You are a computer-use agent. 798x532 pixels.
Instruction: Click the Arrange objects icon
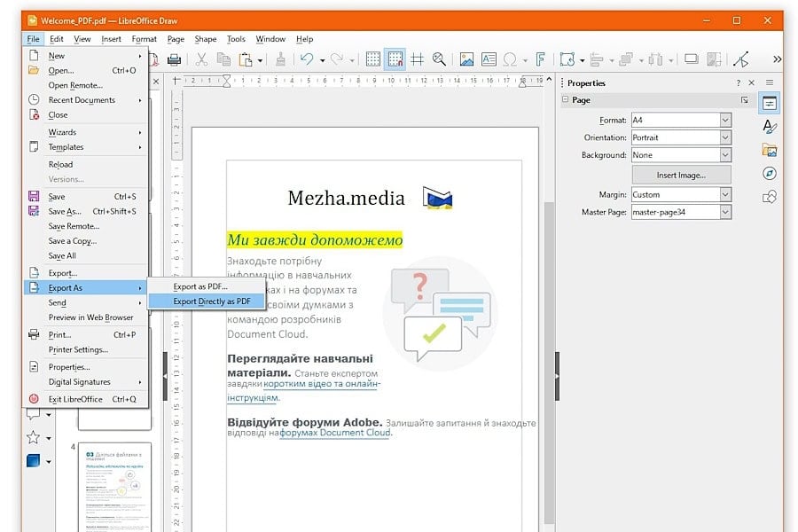[x=626, y=59]
